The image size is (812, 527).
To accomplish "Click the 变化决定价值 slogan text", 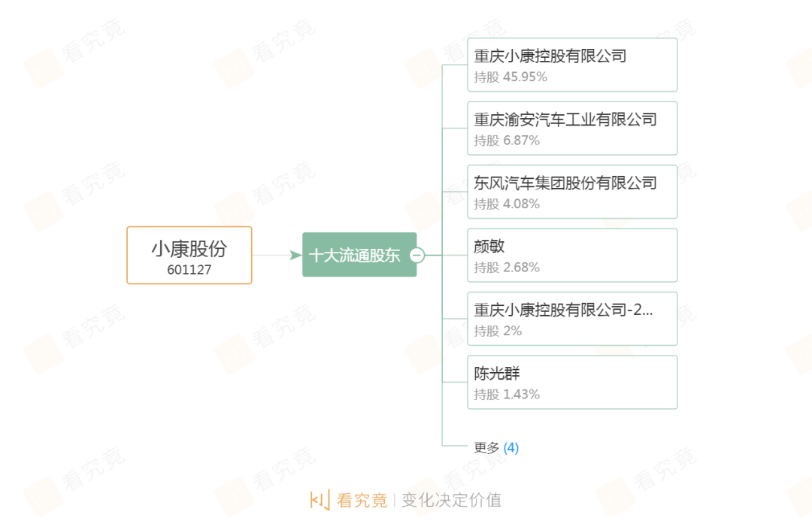I will [451, 500].
